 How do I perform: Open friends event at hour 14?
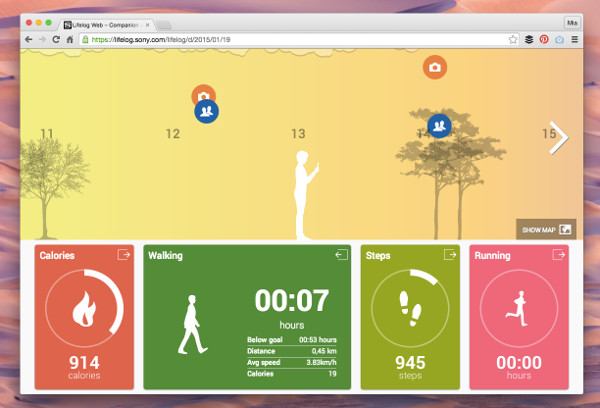pyautogui.click(x=439, y=126)
